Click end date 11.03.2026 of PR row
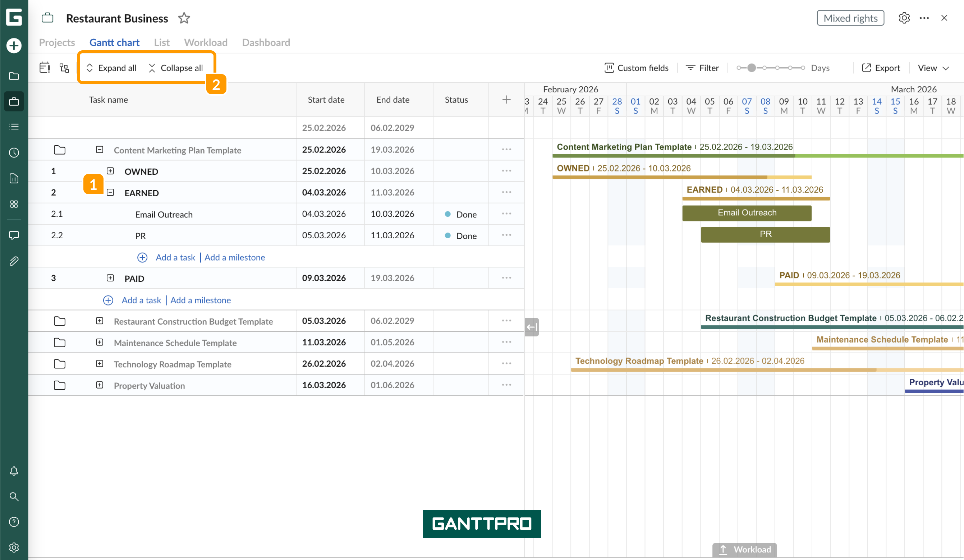The image size is (964, 560). [x=392, y=235]
